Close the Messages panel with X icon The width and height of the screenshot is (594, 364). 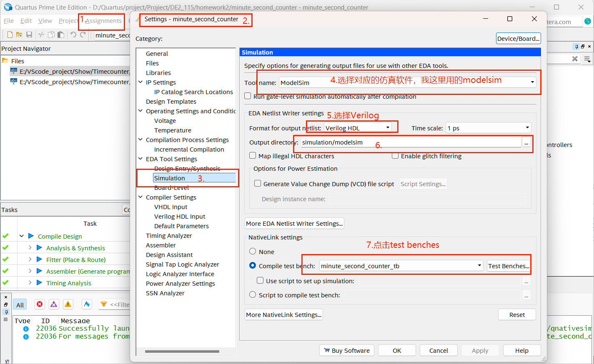click(x=6, y=297)
